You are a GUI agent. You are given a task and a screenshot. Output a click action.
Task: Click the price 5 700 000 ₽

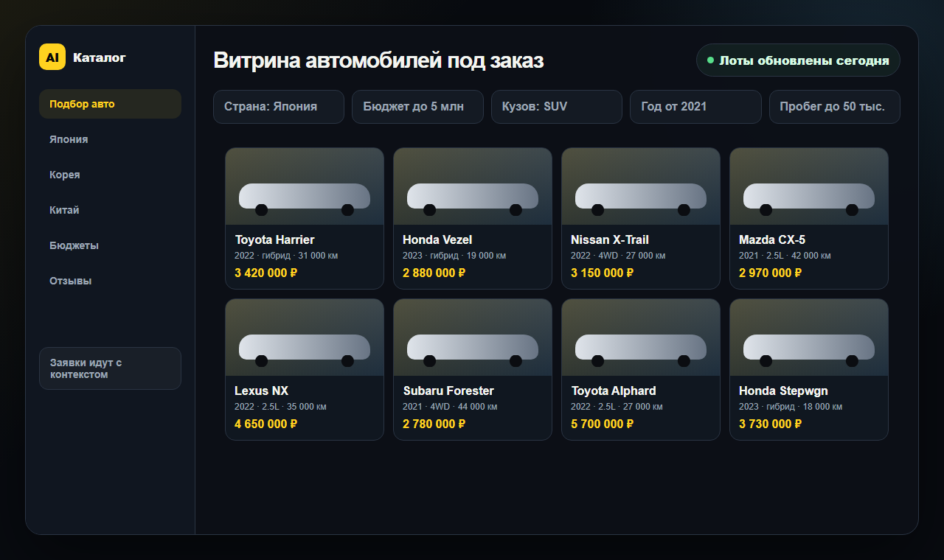[x=603, y=424]
